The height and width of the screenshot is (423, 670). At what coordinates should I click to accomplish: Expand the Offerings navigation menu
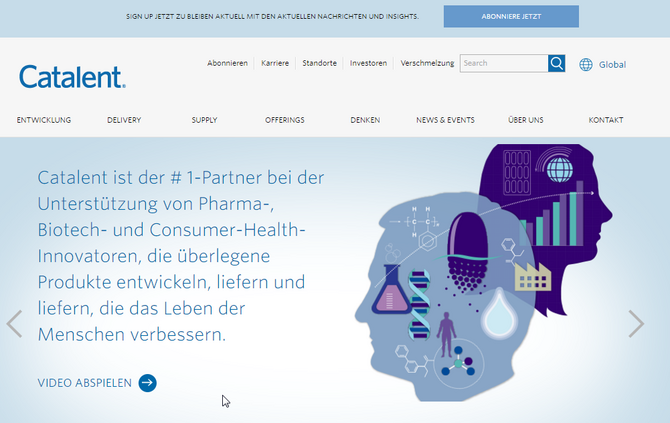coord(285,120)
